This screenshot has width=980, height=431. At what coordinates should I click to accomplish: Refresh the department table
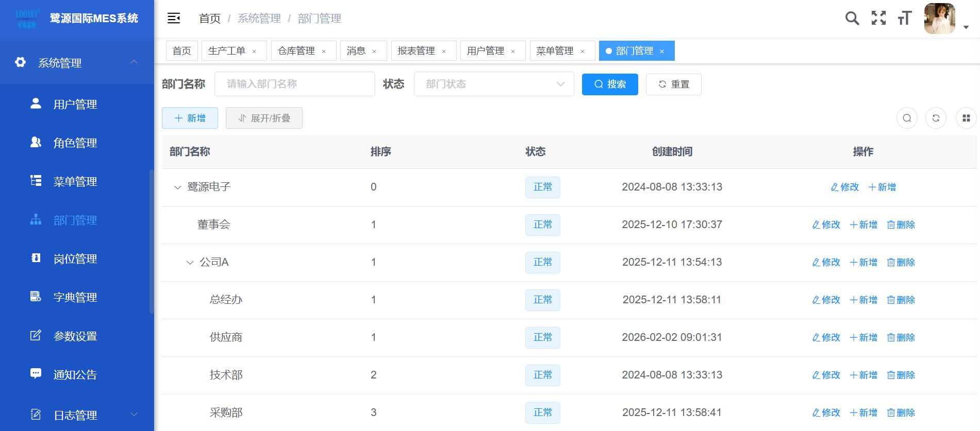pyautogui.click(x=936, y=118)
